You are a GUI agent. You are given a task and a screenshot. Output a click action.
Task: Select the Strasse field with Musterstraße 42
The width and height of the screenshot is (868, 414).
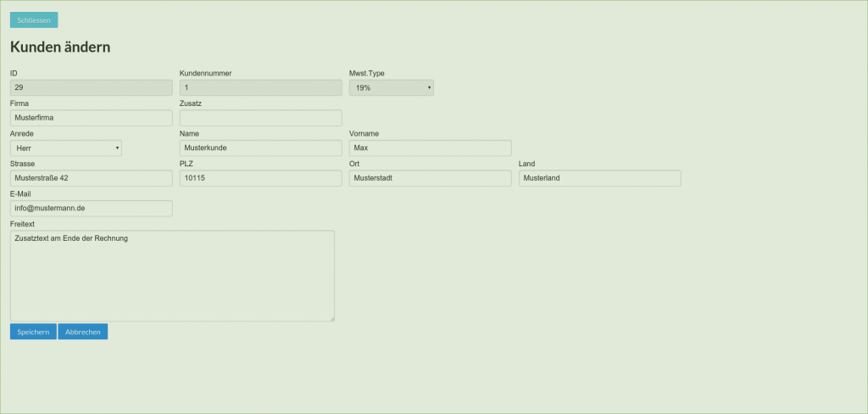pyautogui.click(x=91, y=178)
